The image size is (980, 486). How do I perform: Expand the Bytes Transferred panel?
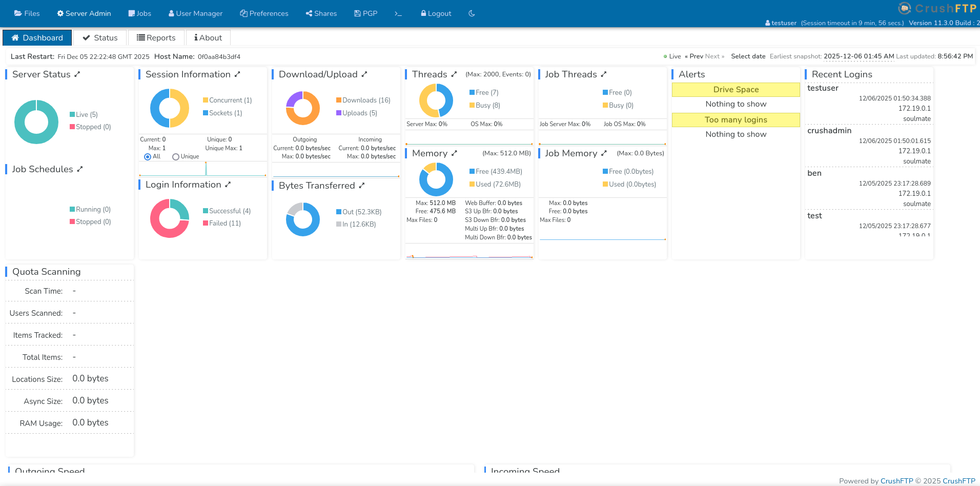(x=362, y=186)
